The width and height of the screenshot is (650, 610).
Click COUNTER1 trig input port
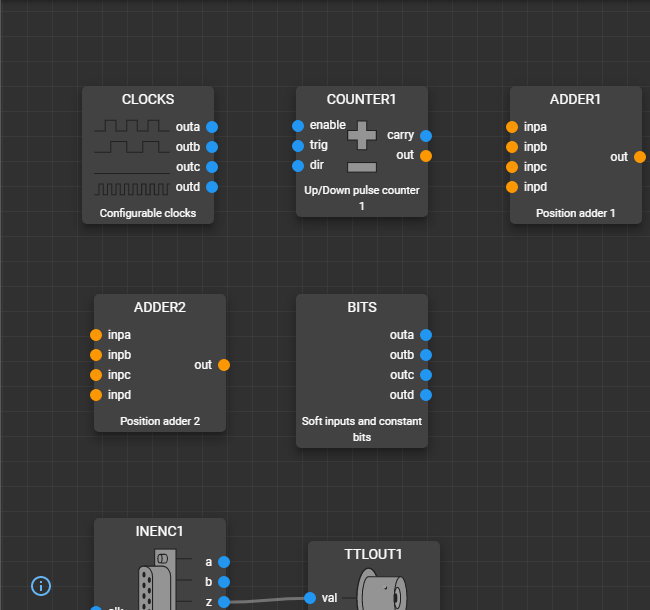coord(298,146)
